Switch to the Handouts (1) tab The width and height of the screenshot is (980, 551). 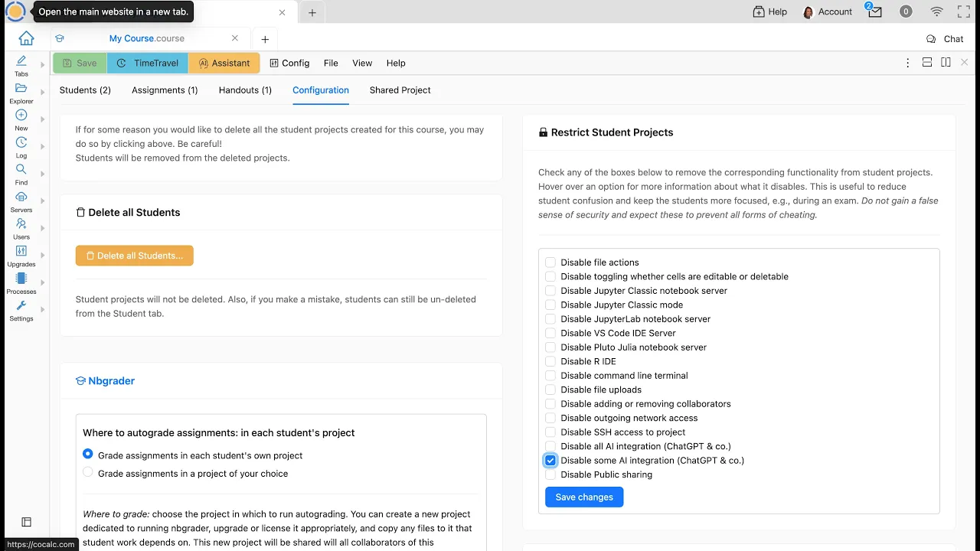tap(245, 90)
